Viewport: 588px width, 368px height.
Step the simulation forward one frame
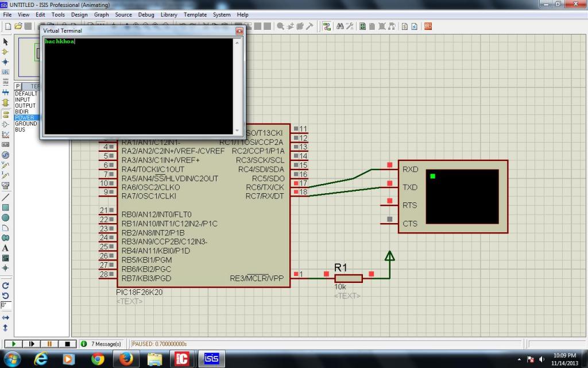point(32,344)
